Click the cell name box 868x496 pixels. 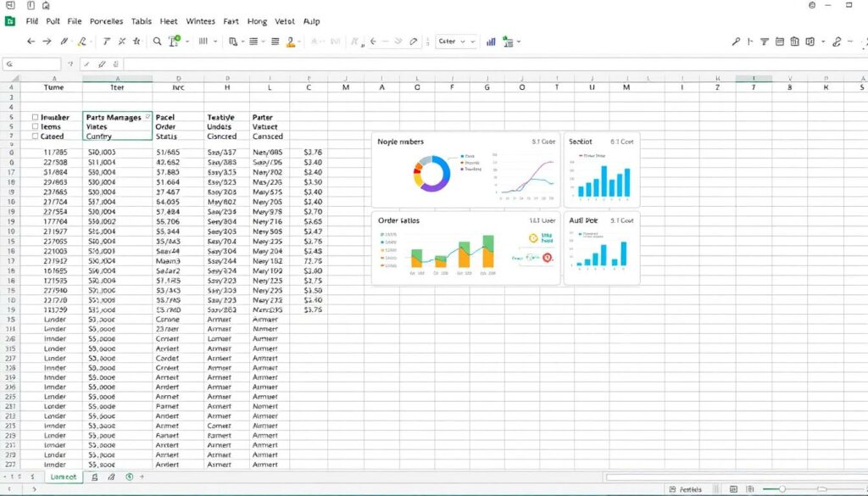pyautogui.click(x=31, y=64)
